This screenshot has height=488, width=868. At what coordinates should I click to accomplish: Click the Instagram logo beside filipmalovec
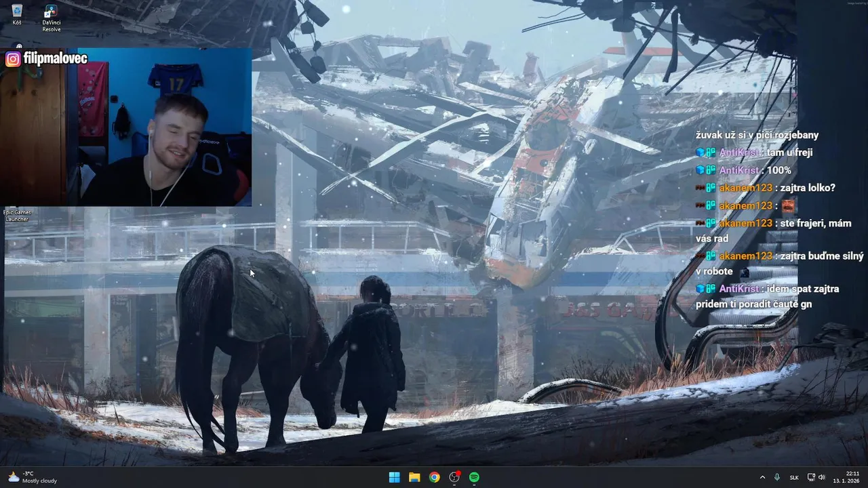click(13, 59)
